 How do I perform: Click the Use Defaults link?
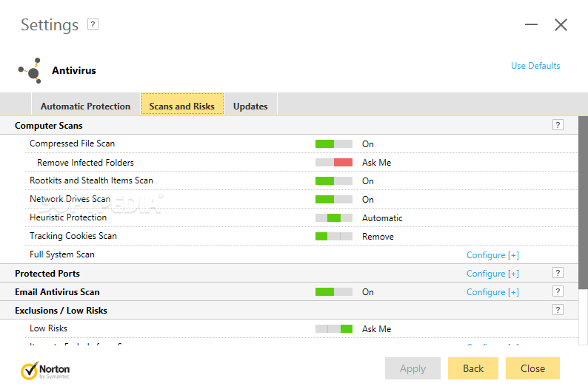pos(535,66)
